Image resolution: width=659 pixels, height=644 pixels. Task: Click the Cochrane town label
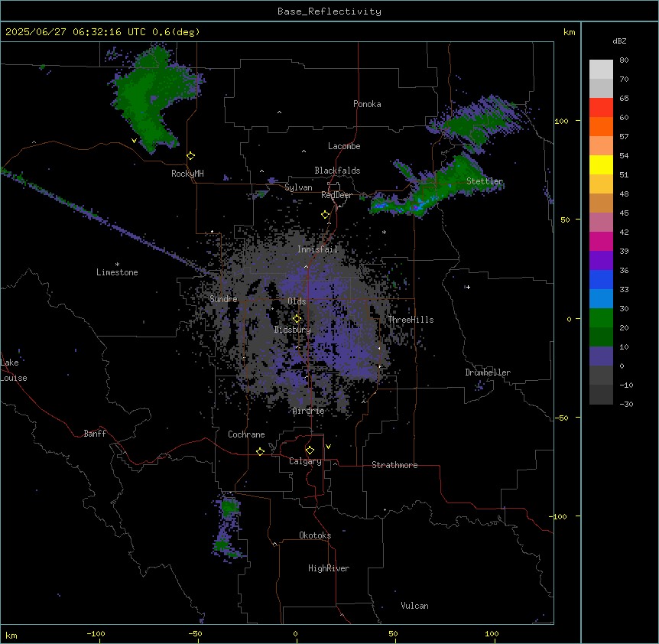coord(246,434)
